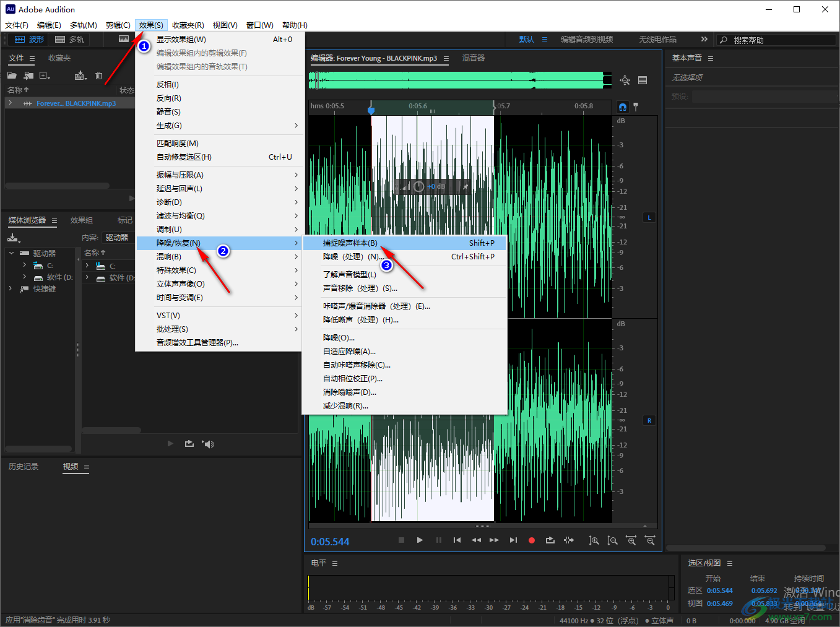Click the rewind button
The image size is (840, 627).
click(x=476, y=540)
